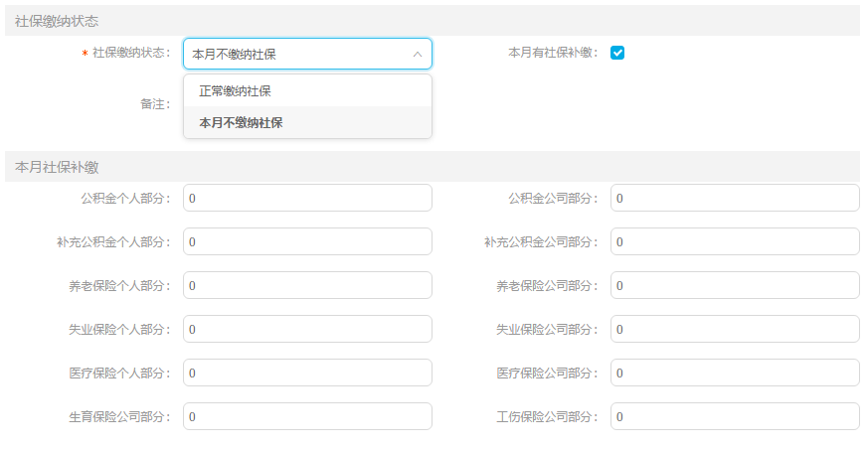
Task: Open the 社保缴纳状态 dropdown field
Action: pyautogui.click(x=307, y=54)
